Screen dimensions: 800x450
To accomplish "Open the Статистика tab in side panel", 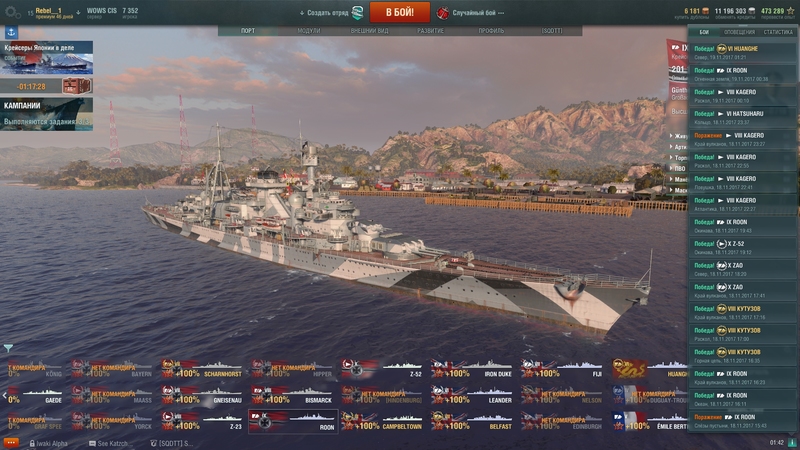I will tap(778, 32).
